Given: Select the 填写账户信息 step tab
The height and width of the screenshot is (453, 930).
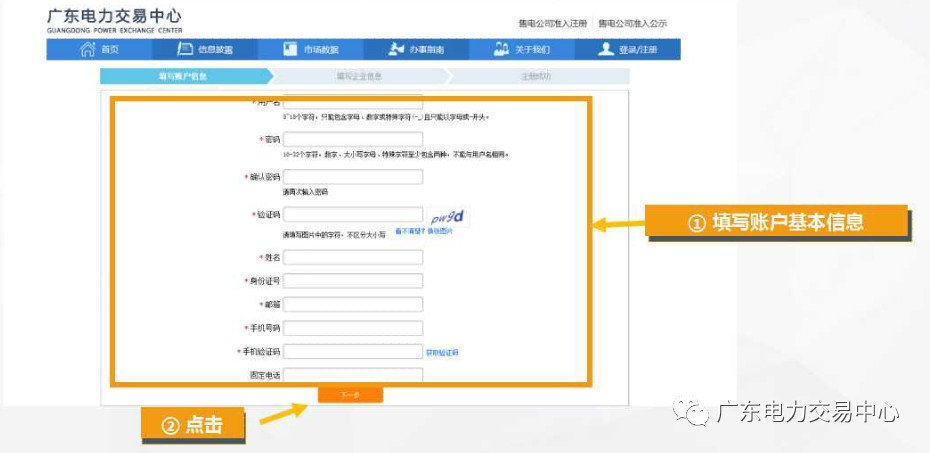Looking at the screenshot, I should (x=183, y=76).
